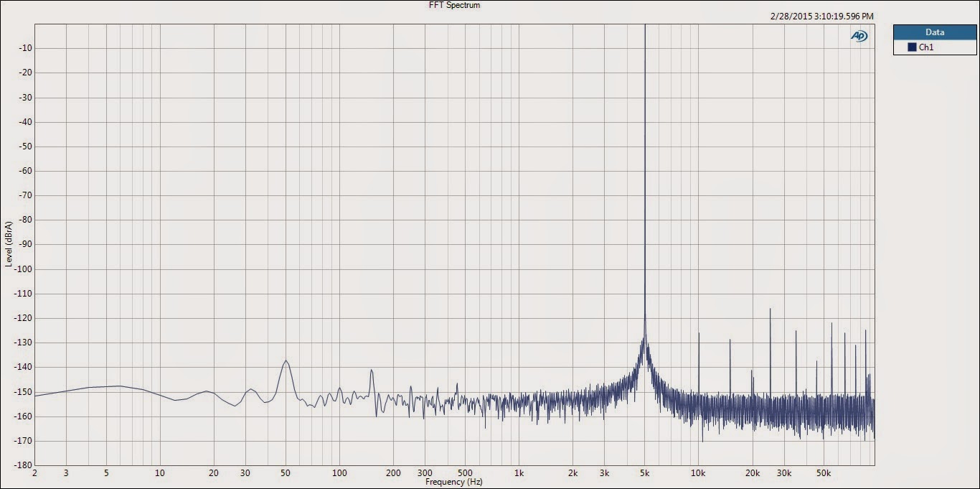Select the Ch1 color swatch in legend

click(x=912, y=47)
